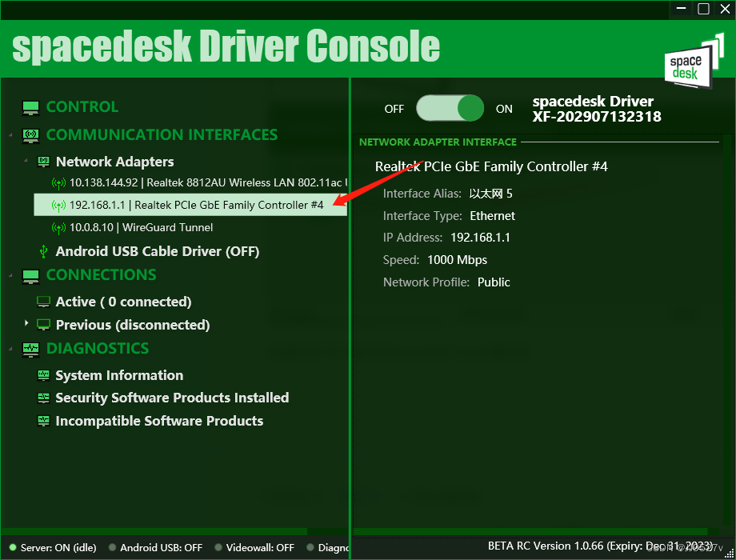Open Security Software Products Installed
This screenshot has width=736, height=560.
tap(172, 398)
